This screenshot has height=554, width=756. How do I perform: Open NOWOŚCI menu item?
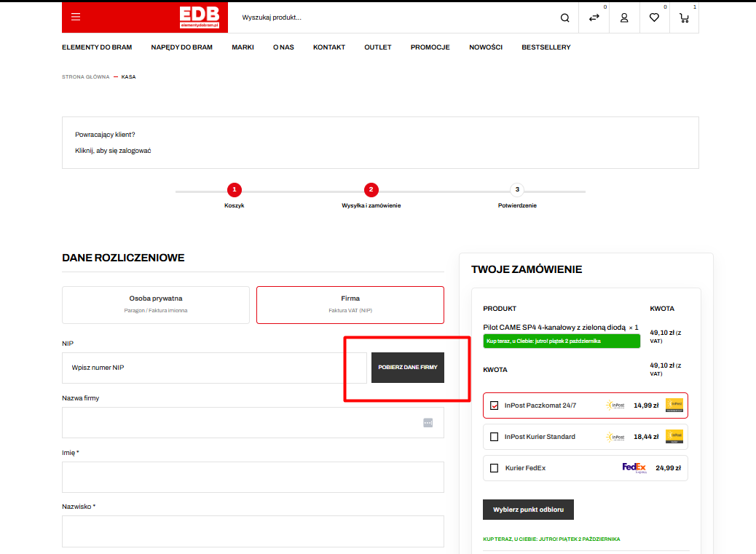(486, 47)
